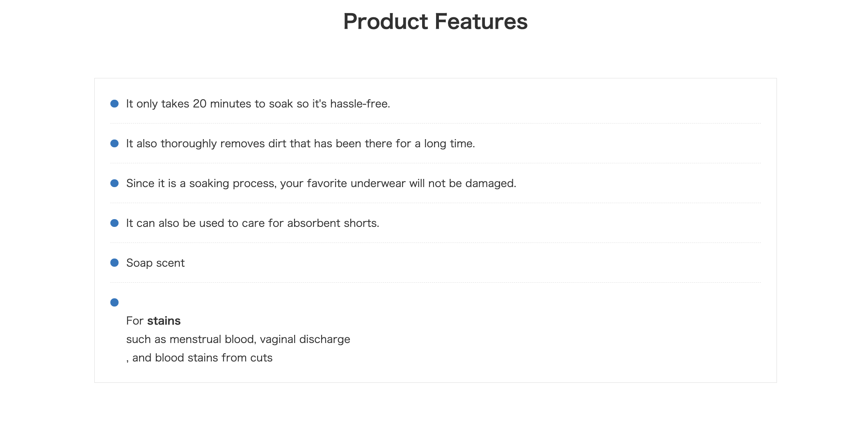Image resolution: width=868 pixels, height=421 pixels.
Task: Click the line about caring for absorbent shorts
Action: tap(253, 223)
